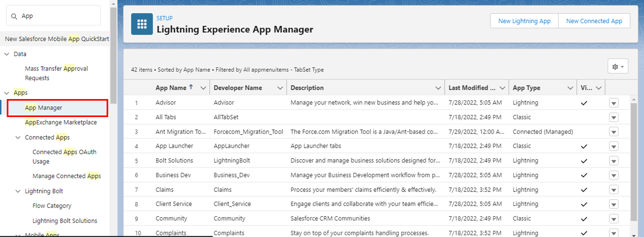Click the App Manager grid icon in header
The image size is (644, 237).
[142, 24]
